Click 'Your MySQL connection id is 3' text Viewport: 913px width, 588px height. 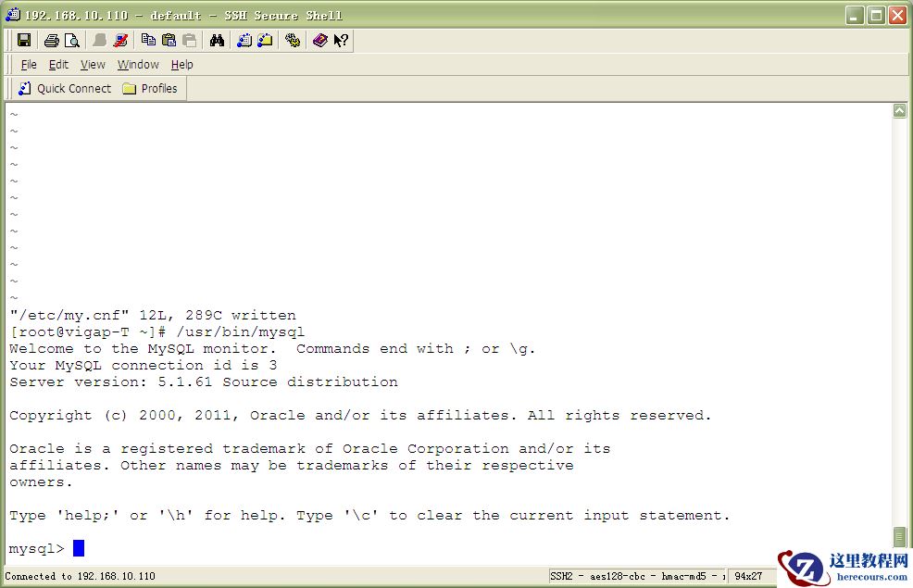coord(144,366)
